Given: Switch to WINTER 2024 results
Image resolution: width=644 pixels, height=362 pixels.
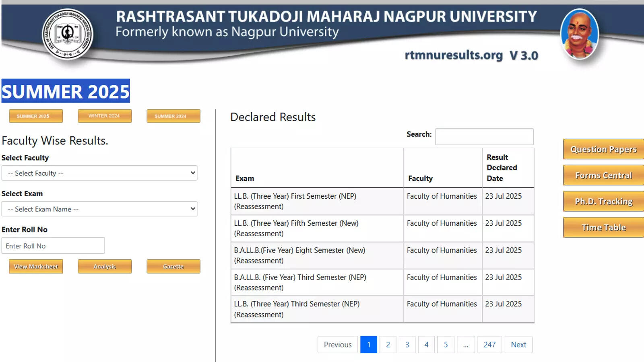Looking at the screenshot, I should (x=104, y=115).
